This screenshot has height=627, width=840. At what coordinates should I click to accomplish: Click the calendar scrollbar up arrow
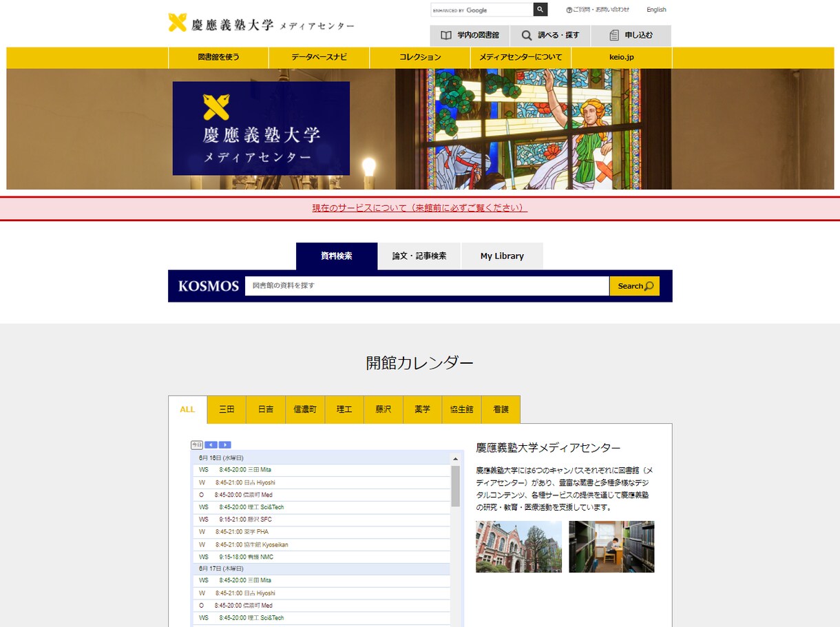click(455, 458)
